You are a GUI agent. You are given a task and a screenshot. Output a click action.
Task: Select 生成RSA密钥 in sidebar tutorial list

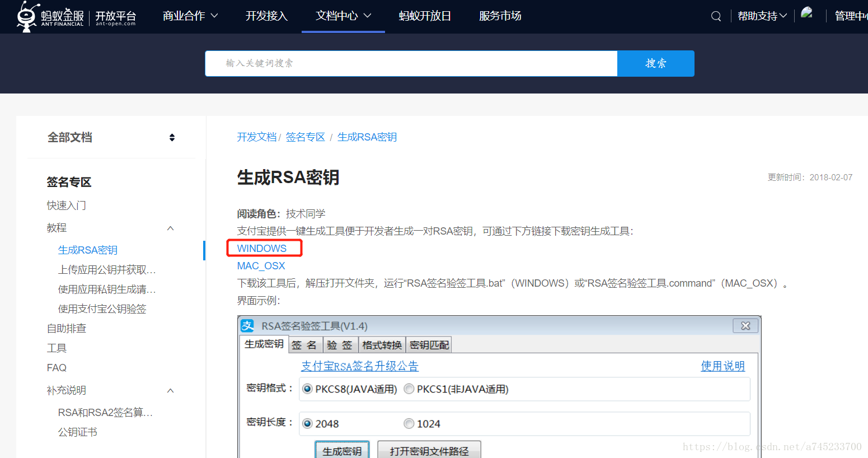pyautogui.click(x=88, y=250)
